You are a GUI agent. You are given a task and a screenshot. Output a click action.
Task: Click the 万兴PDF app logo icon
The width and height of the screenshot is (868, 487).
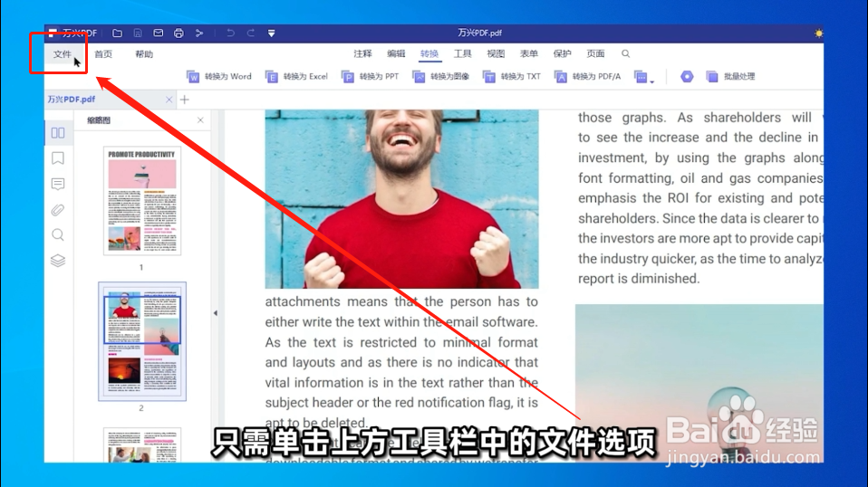pyautogui.click(x=52, y=33)
